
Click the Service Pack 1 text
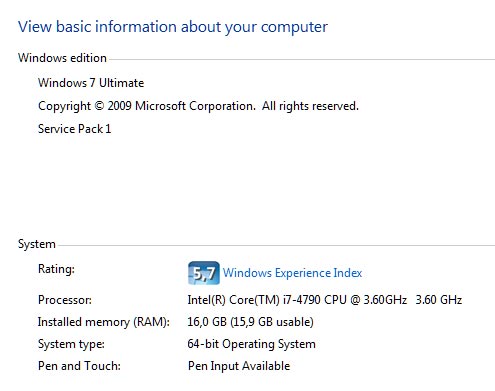pos(74,129)
